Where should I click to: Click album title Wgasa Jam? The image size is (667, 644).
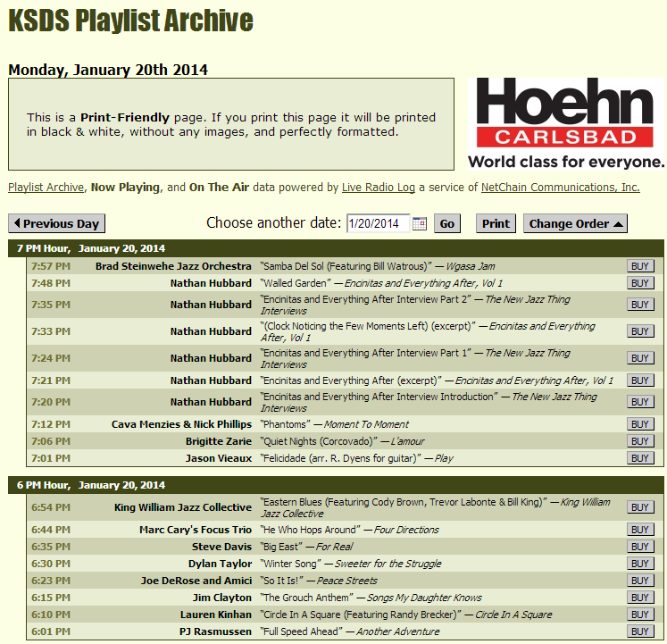[x=471, y=266]
